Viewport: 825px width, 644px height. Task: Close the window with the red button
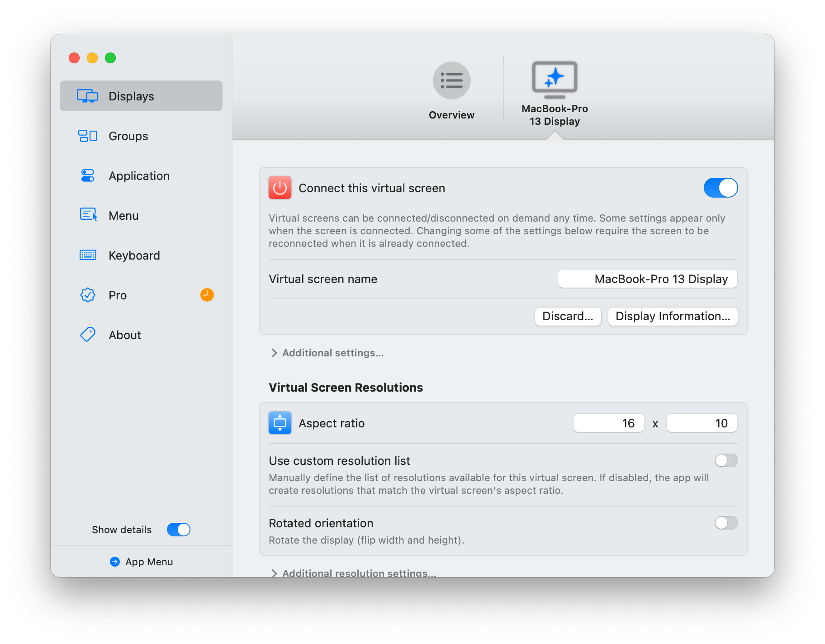pyautogui.click(x=74, y=58)
